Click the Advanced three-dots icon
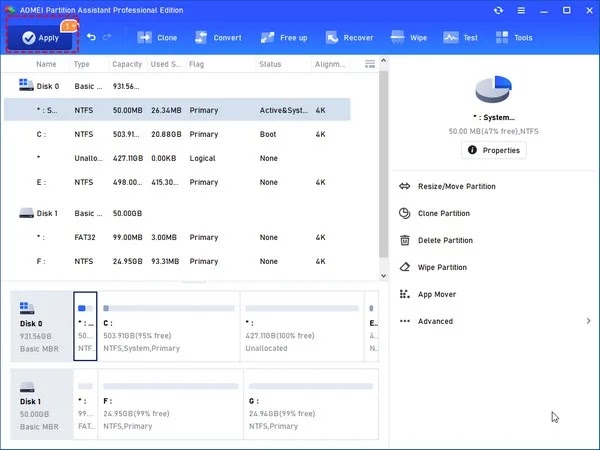Image resolution: width=600 pixels, height=450 pixels. 404,321
